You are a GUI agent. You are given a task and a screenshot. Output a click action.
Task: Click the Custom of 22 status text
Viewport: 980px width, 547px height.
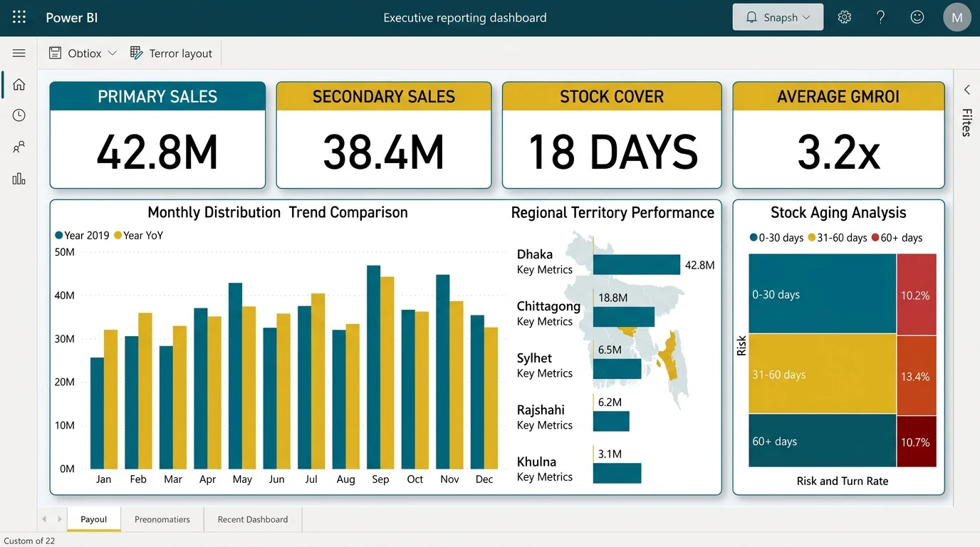(x=29, y=541)
